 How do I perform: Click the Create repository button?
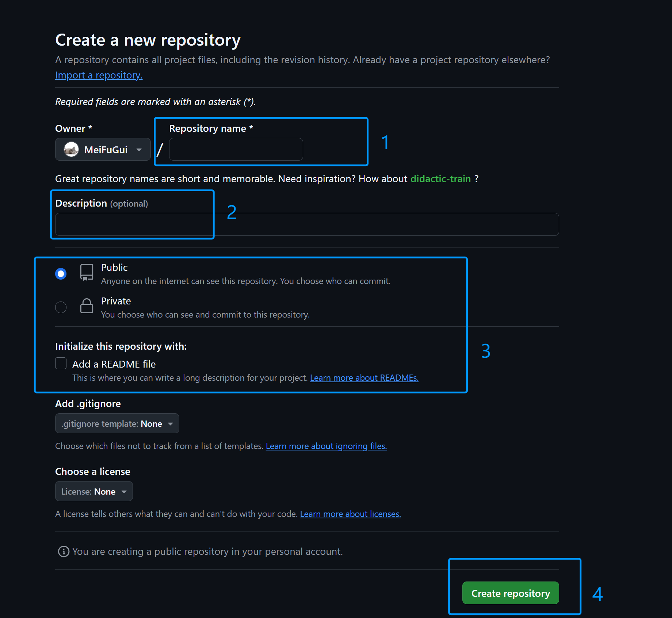pyautogui.click(x=510, y=593)
